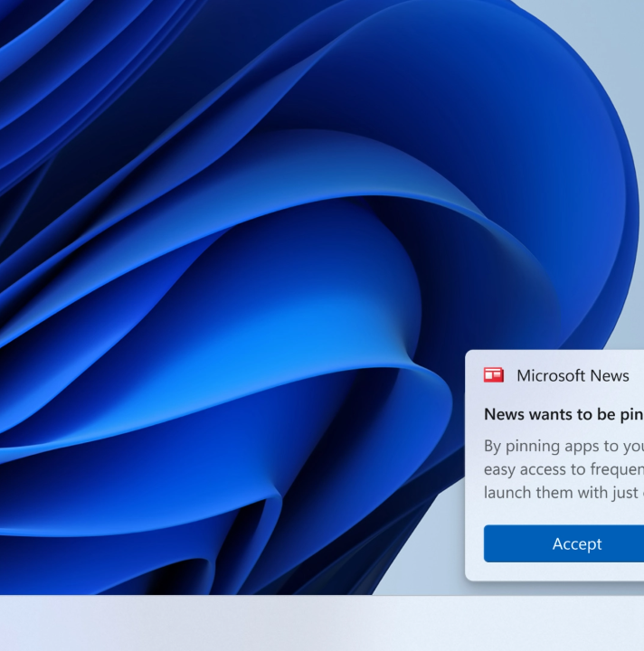644x651 pixels.
Task: Click the "easy access to frequen" description line
Action: coord(563,469)
